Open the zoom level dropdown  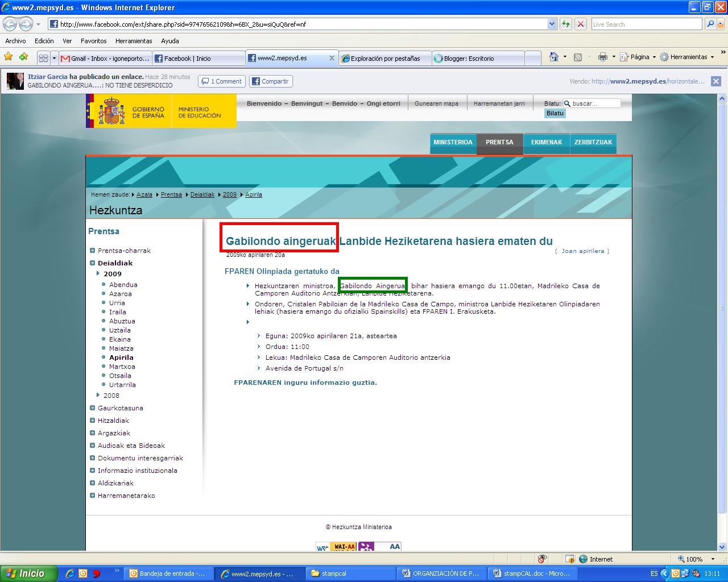(x=713, y=559)
